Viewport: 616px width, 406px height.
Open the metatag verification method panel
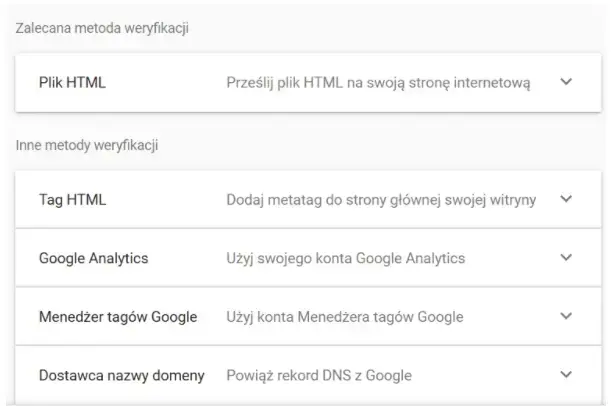300,200
